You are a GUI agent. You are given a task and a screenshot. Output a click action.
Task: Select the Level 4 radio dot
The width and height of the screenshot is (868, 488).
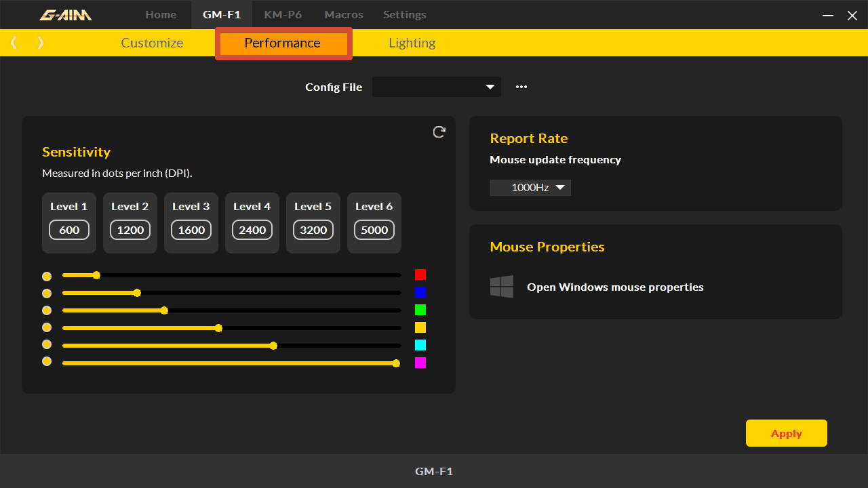point(47,328)
